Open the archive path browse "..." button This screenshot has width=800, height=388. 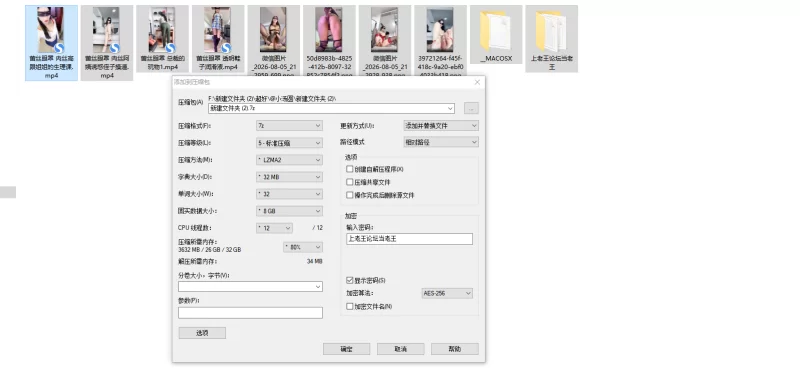[471, 108]
